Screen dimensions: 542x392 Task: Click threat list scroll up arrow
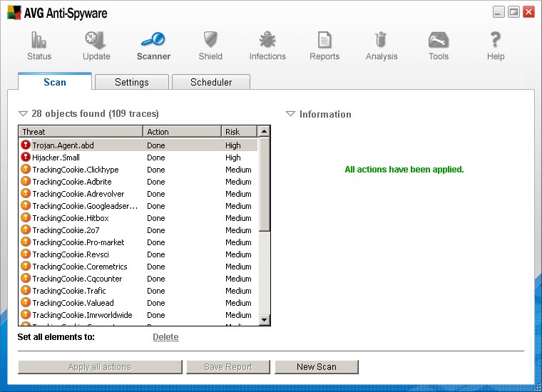point(264,132)
